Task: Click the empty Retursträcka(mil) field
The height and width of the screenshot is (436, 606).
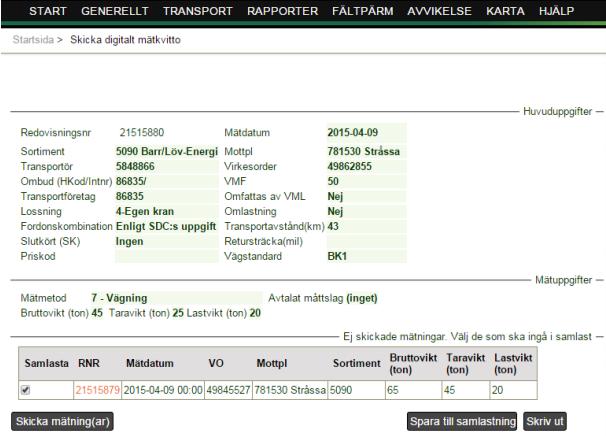Action: pos(366,242)
